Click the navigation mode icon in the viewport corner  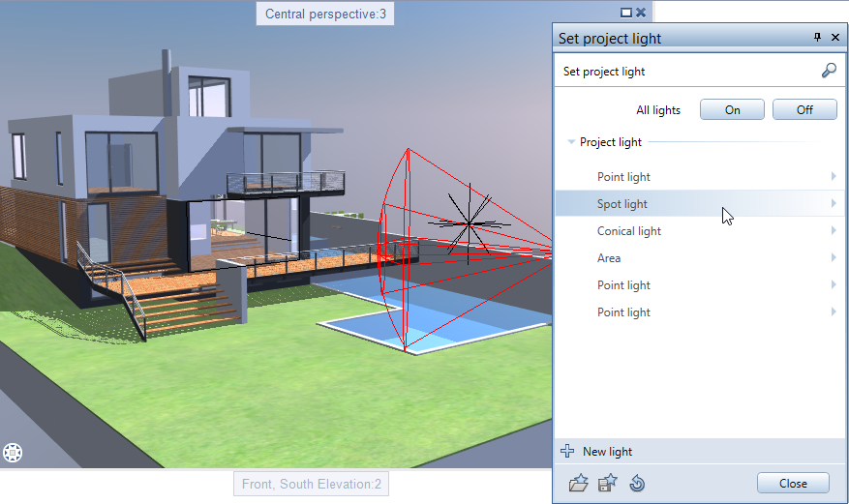13,453
